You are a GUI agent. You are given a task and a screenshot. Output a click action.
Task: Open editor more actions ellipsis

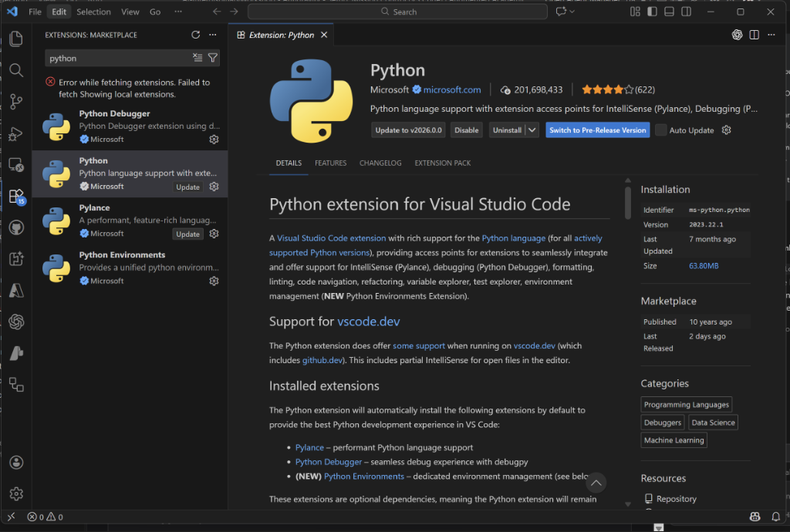pos(771,35)
